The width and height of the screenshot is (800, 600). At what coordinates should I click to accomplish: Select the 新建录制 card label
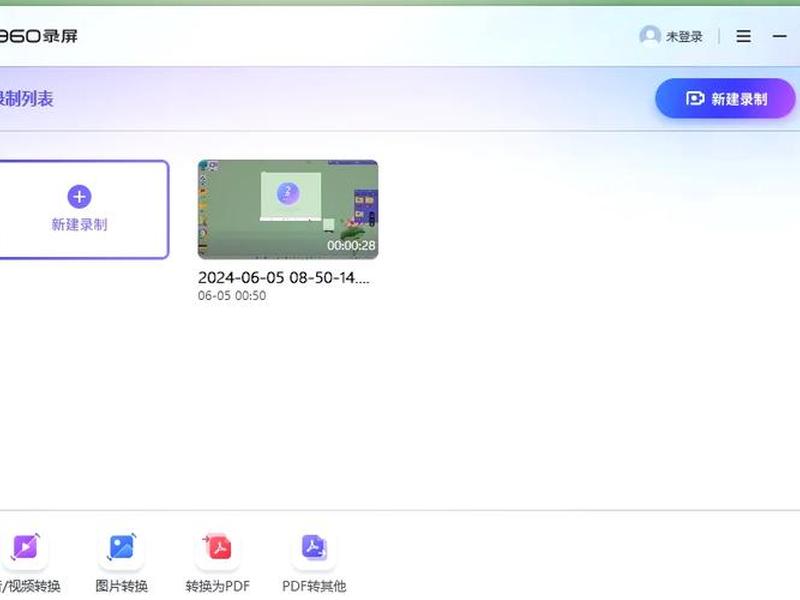(79, 224)
